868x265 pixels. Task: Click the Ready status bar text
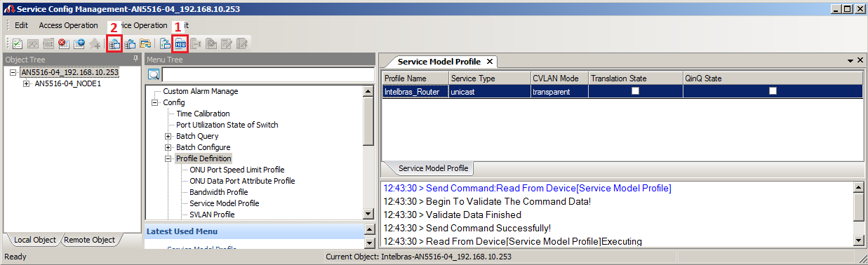(15, 257)
